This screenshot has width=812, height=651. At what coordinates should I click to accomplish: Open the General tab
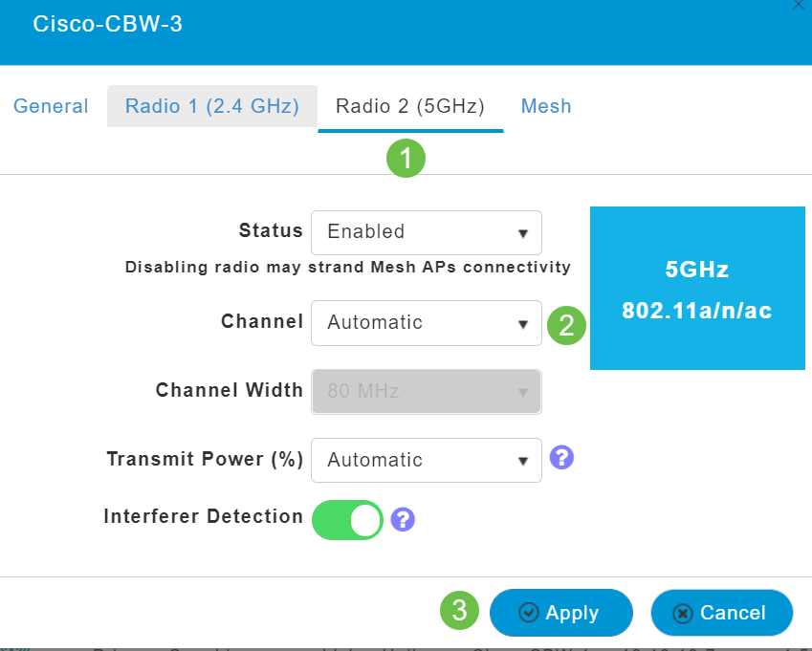[x=51, y=106]
